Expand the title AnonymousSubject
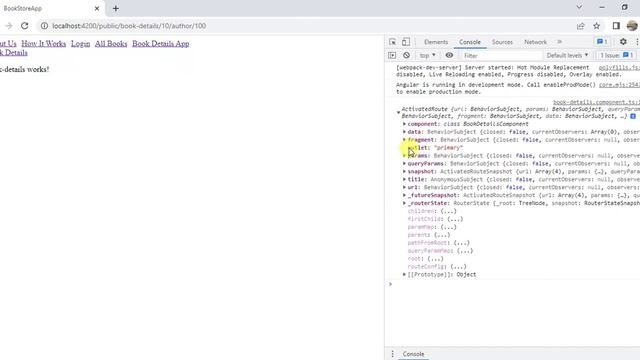 [404, 179]
